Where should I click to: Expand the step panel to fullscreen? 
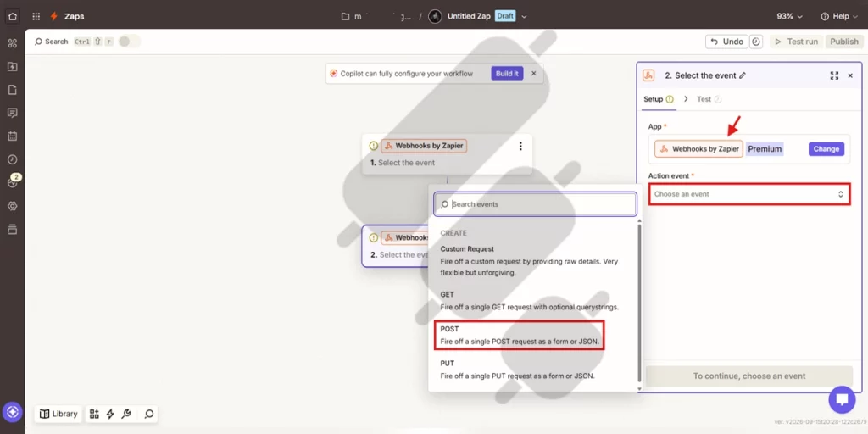pyautogui.click(x=834, y=75)
